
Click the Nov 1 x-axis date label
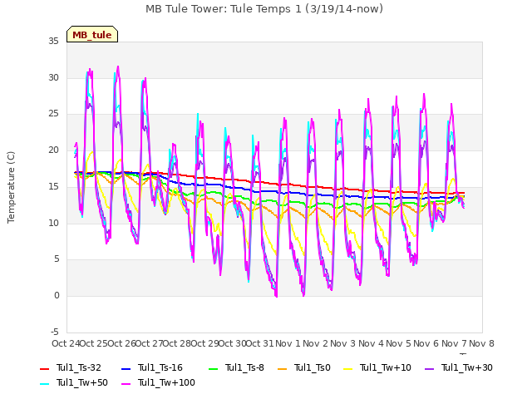(288, 343)
